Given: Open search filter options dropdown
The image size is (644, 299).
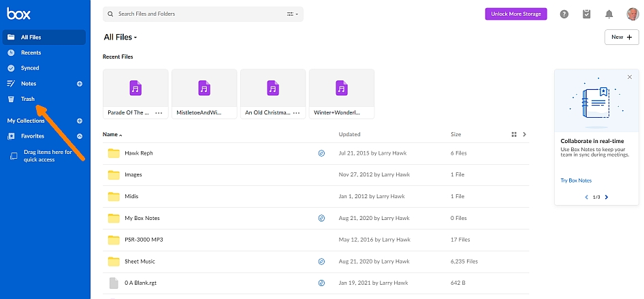Looking at the screenshot, I should point(293,14).
